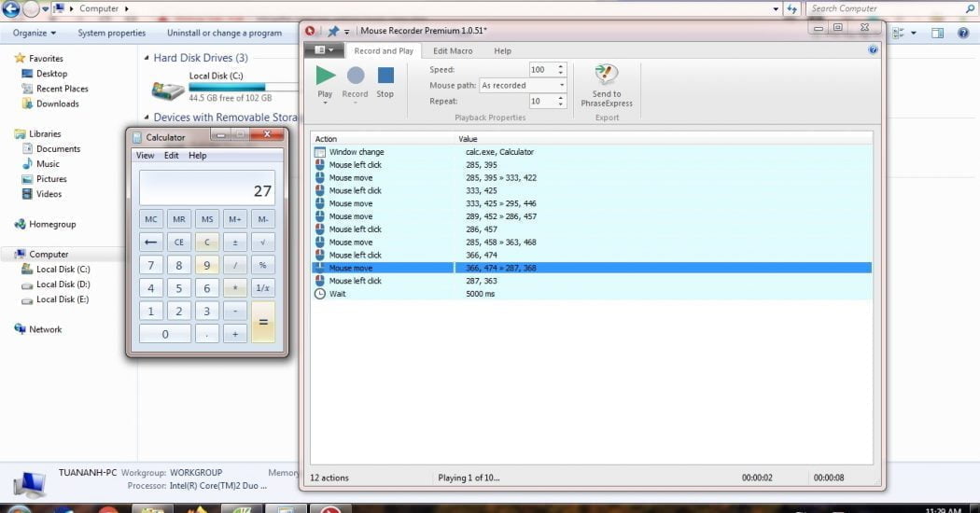Click the Local Disk (C:) drive icon

(167, 90)
